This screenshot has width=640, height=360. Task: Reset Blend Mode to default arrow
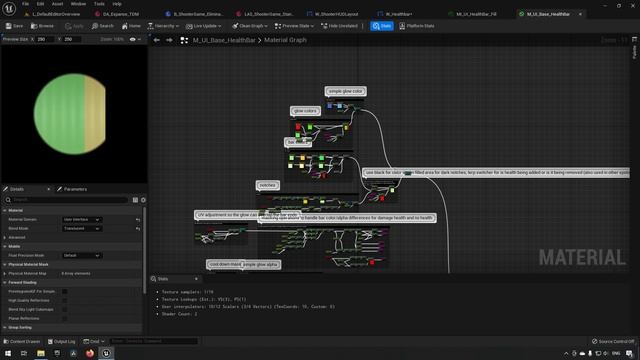pyautogui.click(x=138, y=229)
